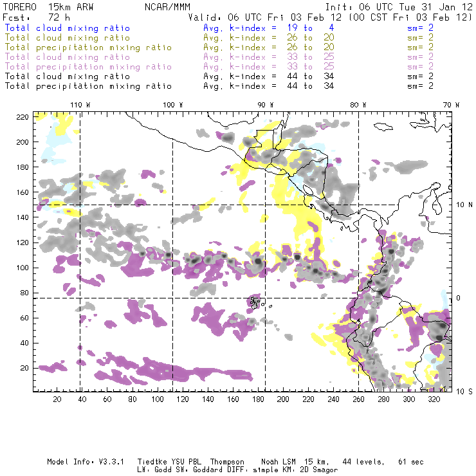Click the equator '0' latitude label
The height and width of the screenshot is (476, 476).
(x=458, y=298)
